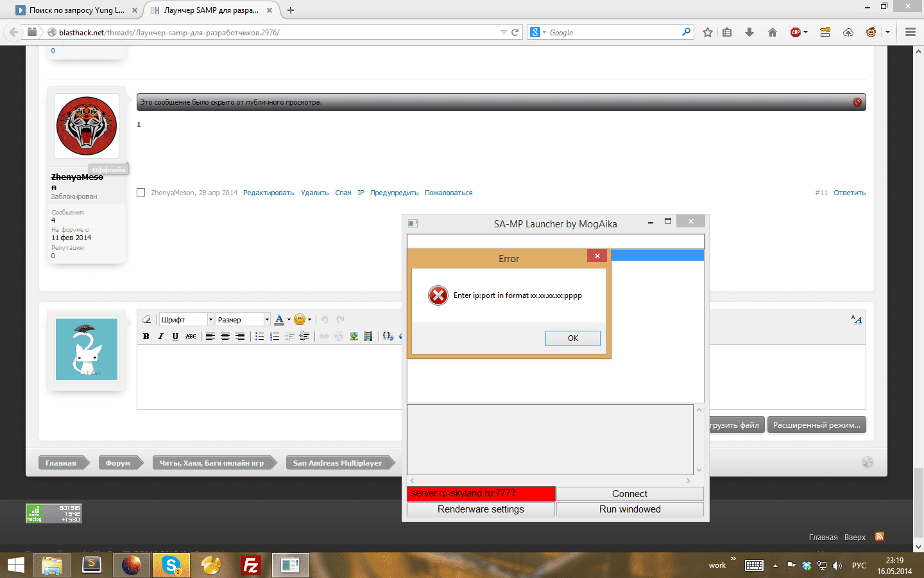
Task: Open the Шрифт font dropdown
Action: pos(186,320)
